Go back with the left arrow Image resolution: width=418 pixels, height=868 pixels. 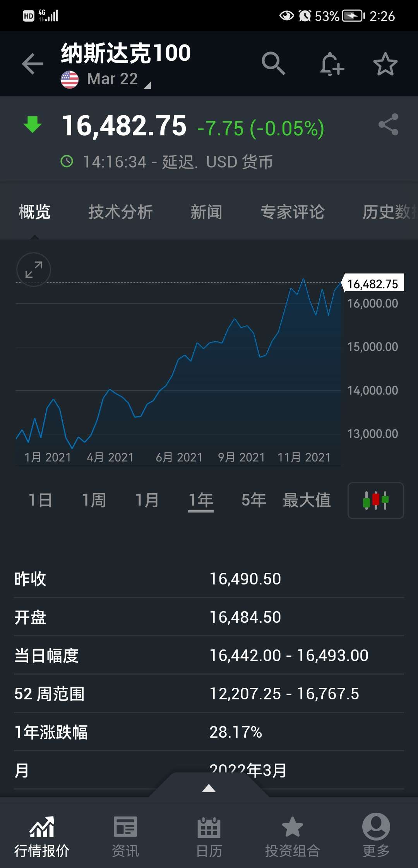33,63
